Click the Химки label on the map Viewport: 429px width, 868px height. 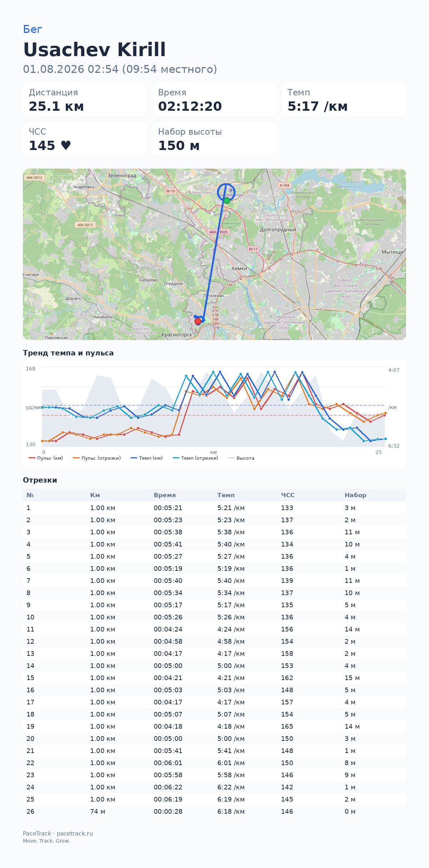click(239, 268)
